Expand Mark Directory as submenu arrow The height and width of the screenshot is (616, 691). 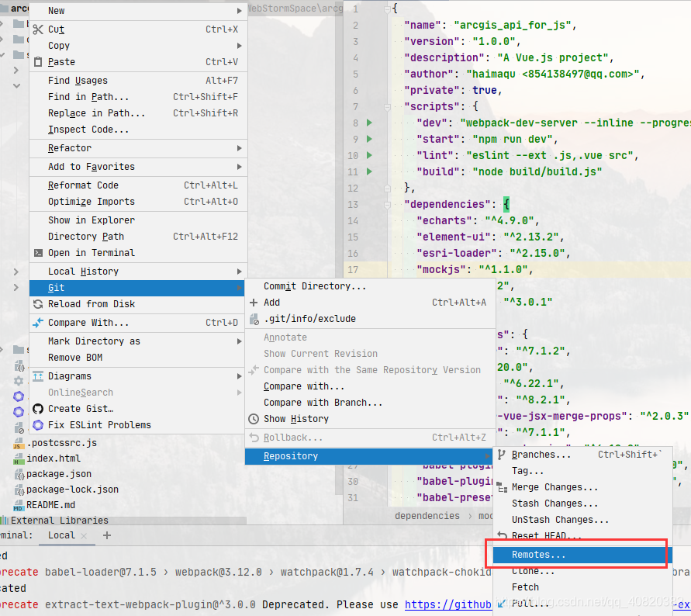pos(240,341)
